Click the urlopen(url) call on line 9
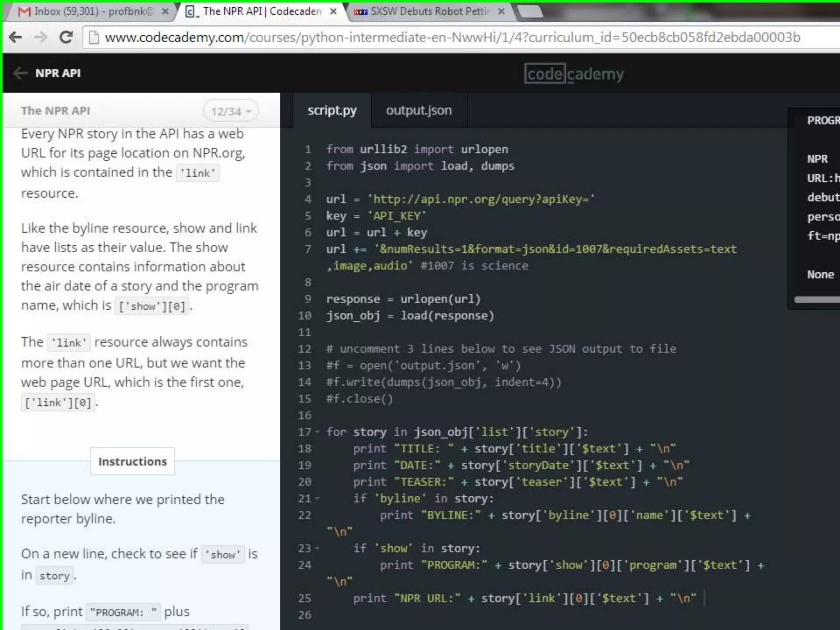 [440, 299]
